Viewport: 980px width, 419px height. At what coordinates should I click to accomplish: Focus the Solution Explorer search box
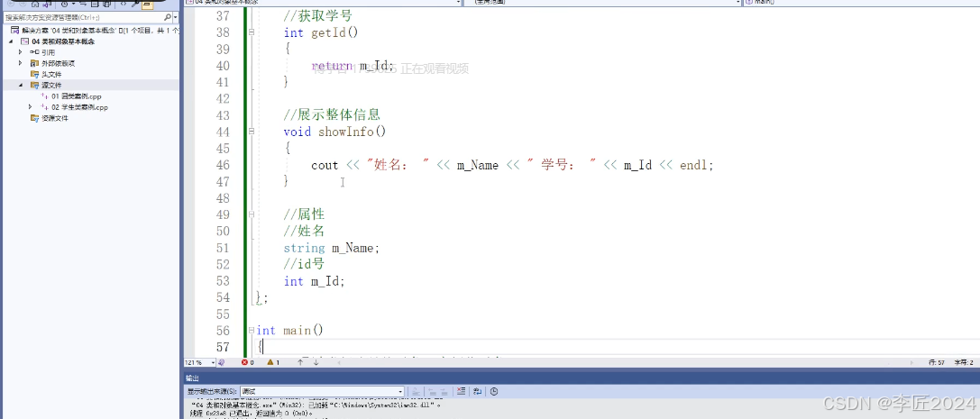coord(84,17)
